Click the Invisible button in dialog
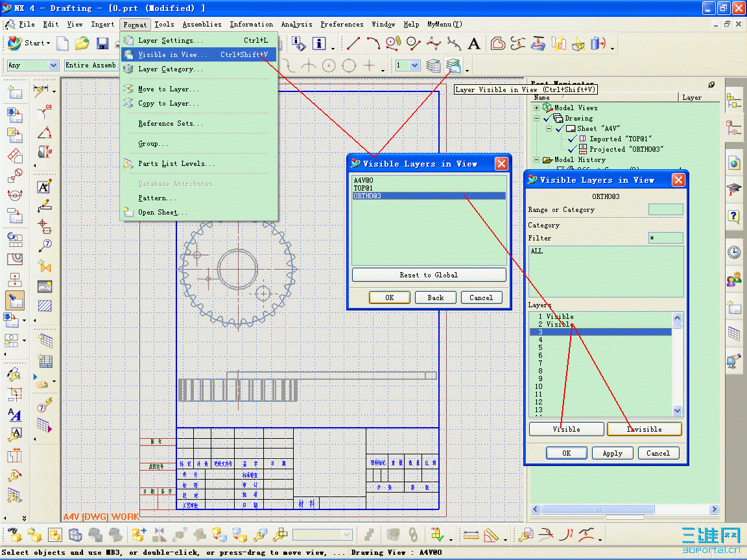 point(644,429)
